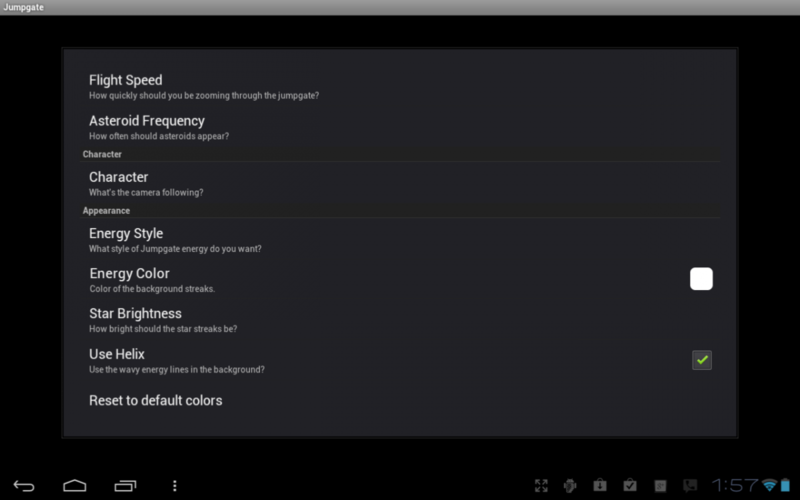Image resolution: width=800 pixels, height=500 pixels.
Task: Tap 'Color of the background streaks.' description
Action: 152,289
